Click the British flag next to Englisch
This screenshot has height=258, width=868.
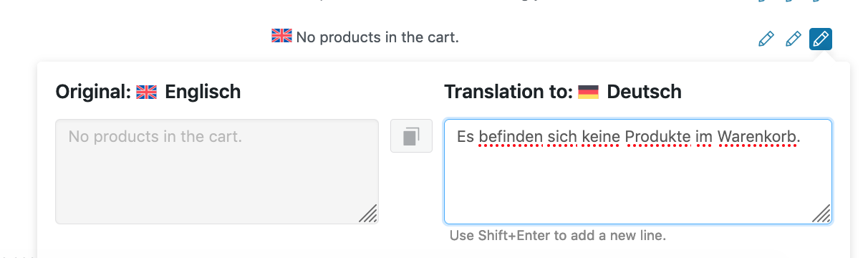(x=146, y=92)
